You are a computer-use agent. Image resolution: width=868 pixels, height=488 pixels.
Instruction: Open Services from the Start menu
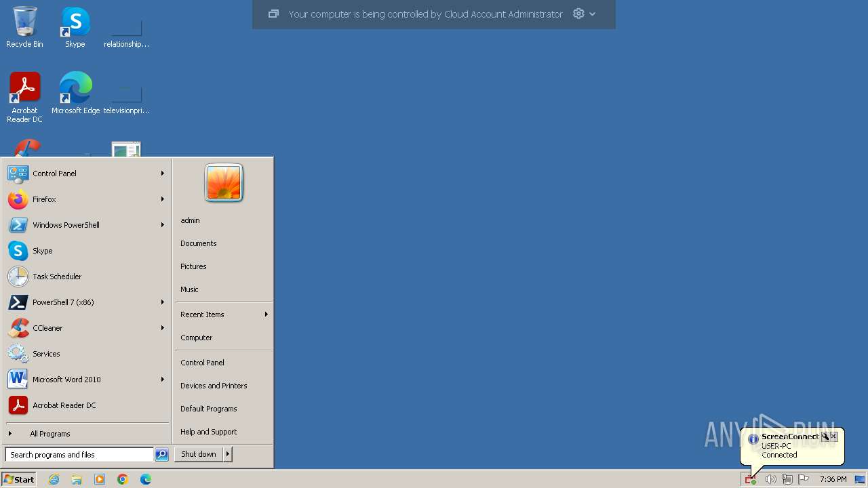pyautogui.click(x=86, y=354)
